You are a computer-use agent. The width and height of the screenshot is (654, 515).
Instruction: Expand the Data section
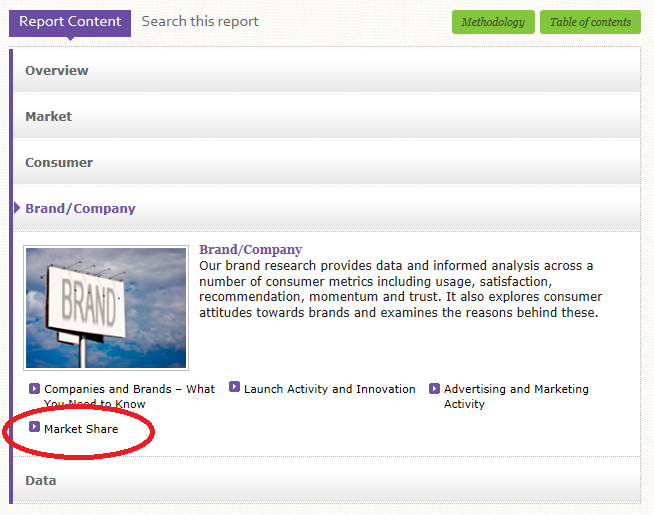41,481
